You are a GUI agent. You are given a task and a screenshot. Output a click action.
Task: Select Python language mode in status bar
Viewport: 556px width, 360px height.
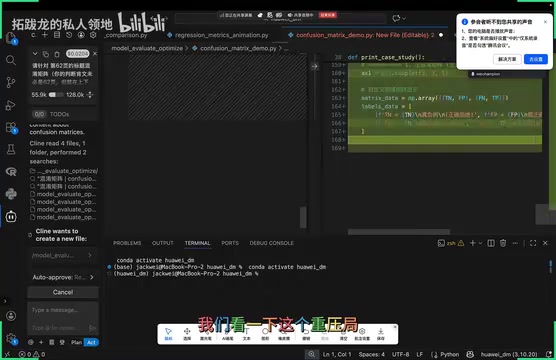(445, 354)
